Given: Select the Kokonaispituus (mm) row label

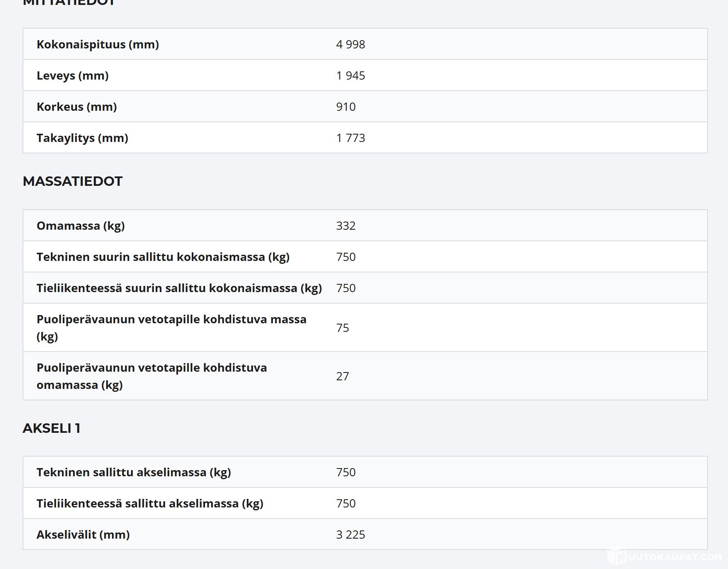Looking at the screenshot, I should pos(98,44).
